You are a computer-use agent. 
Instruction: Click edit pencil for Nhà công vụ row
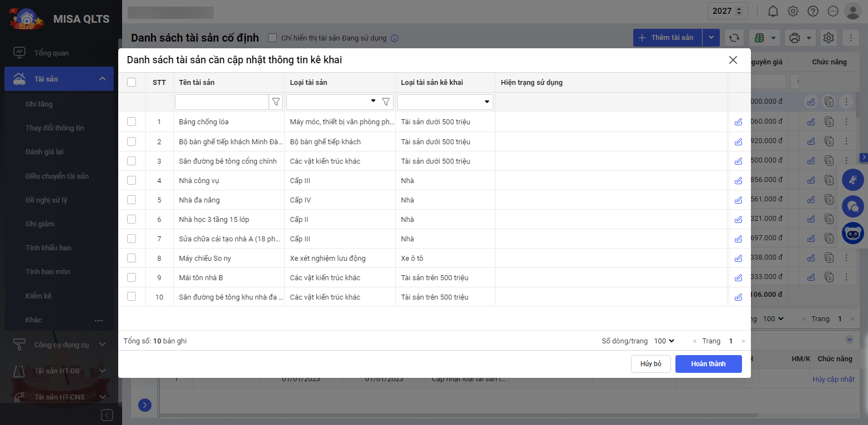pyautogui.click(x=738, y=180)
